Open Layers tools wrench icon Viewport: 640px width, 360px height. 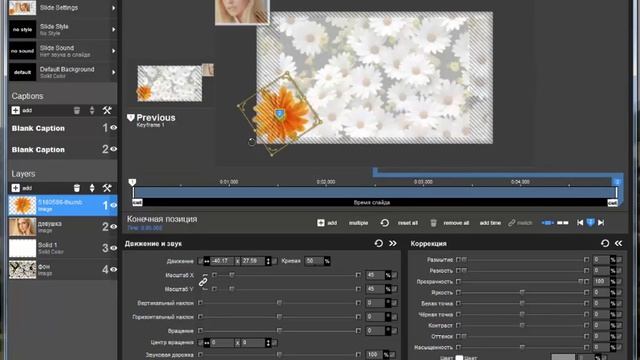tap(107, 188)
